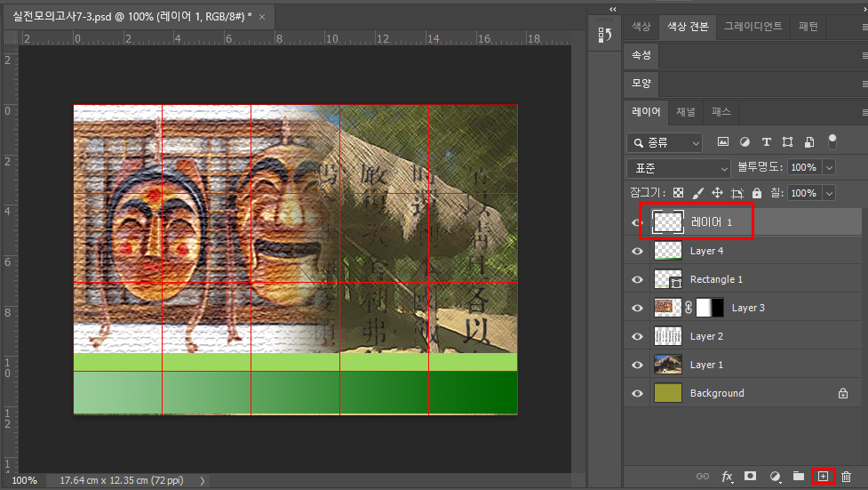Click new adjustment layer icon
The width and height of the screenshot is (868, 490).
coord(775,477)
